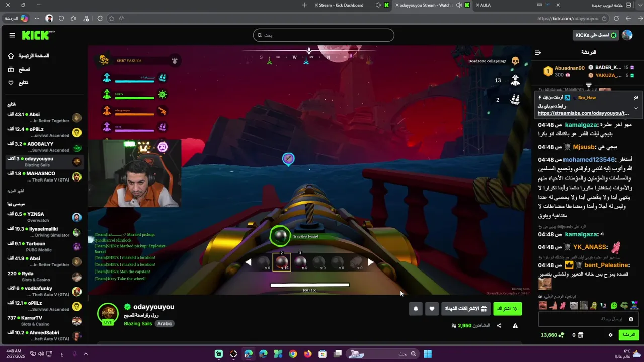Select the white cat emote
Screen dimensions: 644x362
[574, 305]
